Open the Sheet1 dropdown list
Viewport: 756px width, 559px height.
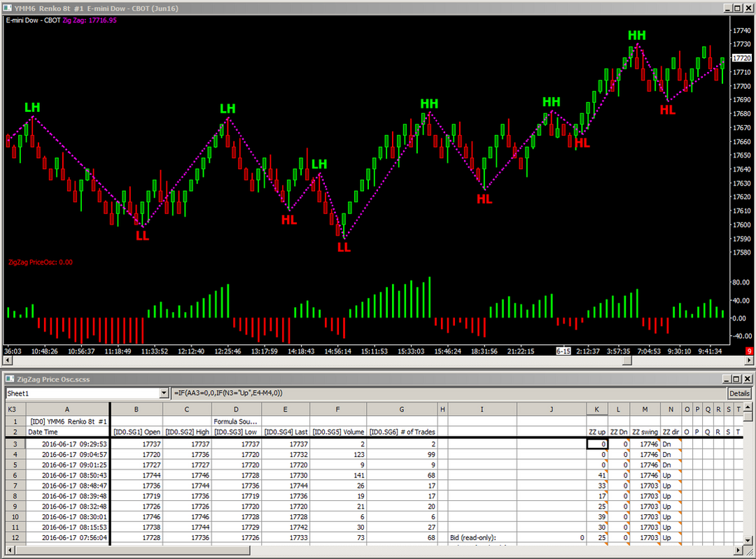(164, 394)
